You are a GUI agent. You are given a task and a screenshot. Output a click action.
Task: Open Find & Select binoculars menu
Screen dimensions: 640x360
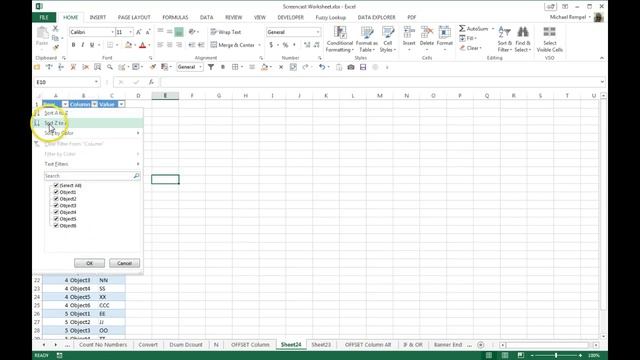[523, 39]
